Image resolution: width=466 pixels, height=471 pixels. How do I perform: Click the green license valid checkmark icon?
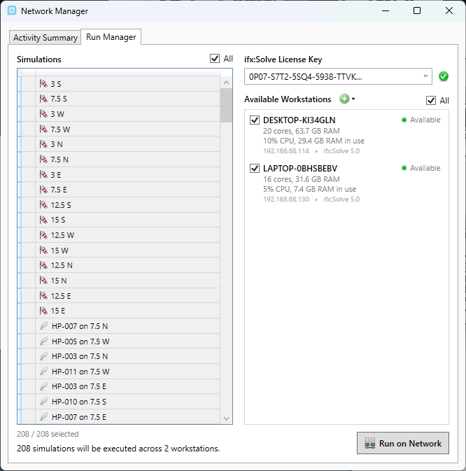click(x=443, y=77)
